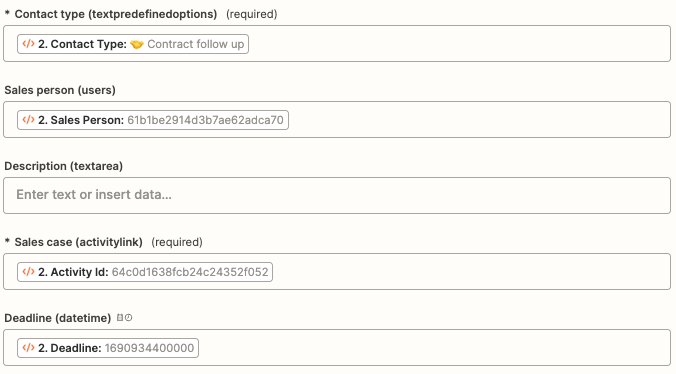Select the Activity Id data pill
Image resolution: width=676 pixels, height=374 pixels.
[x=145, y=272]
